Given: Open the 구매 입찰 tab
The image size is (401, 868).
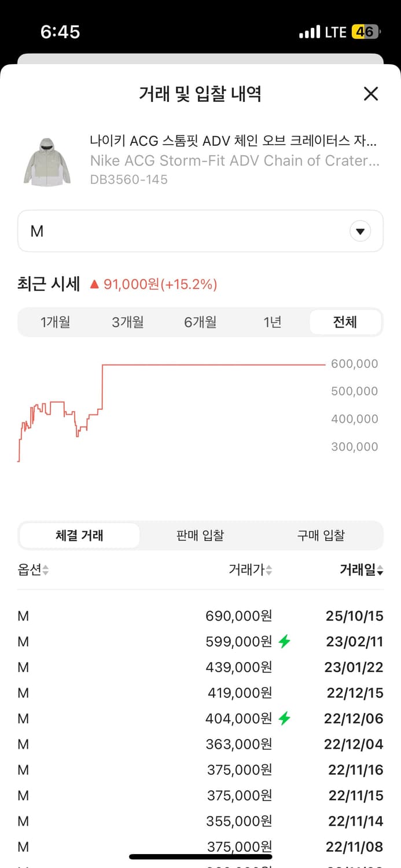Looking at the screenshot, I should [321, 535].
